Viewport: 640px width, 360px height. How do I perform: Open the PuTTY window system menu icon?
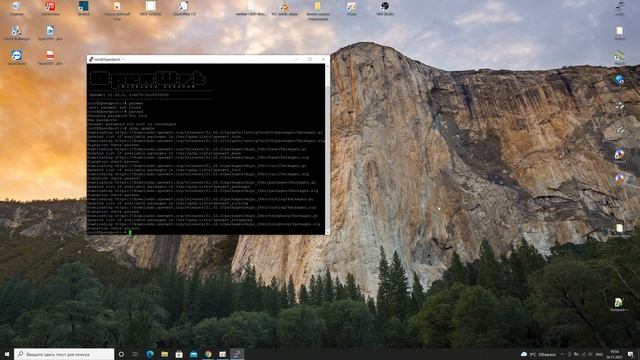click(91, 59)
